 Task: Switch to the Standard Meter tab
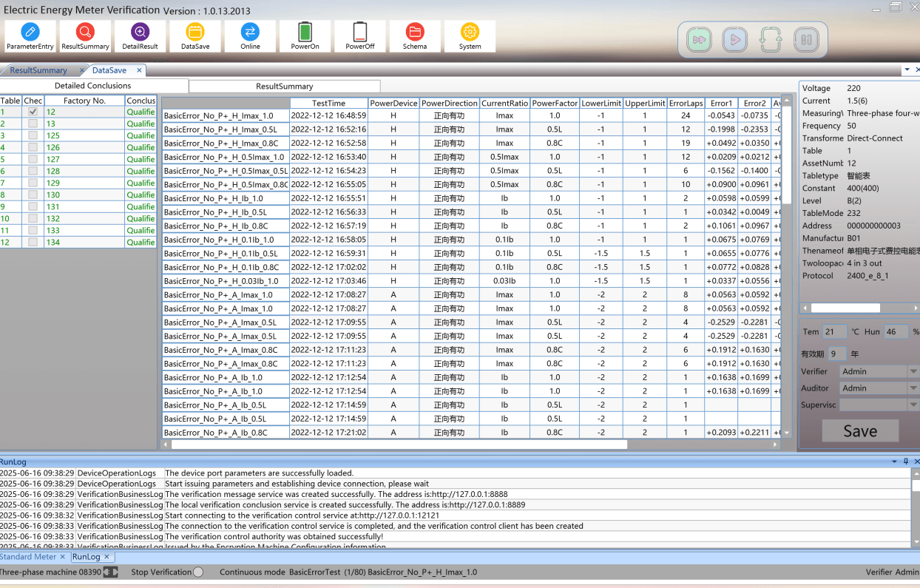click(x=28, y=557)
